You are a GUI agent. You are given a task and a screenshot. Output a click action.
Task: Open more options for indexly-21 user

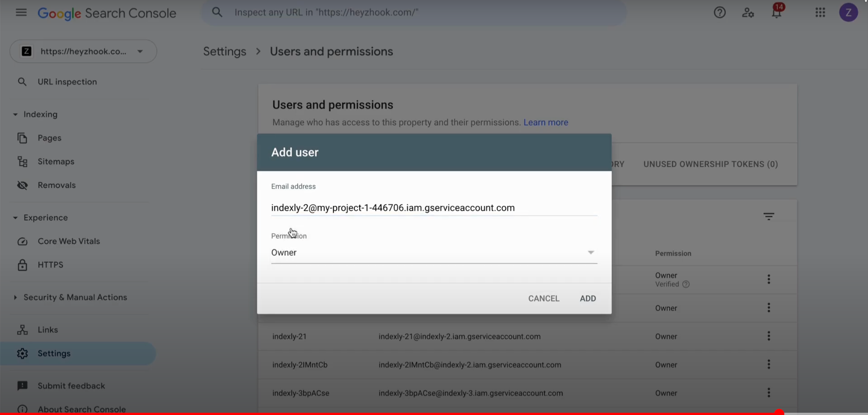point(769,336)
